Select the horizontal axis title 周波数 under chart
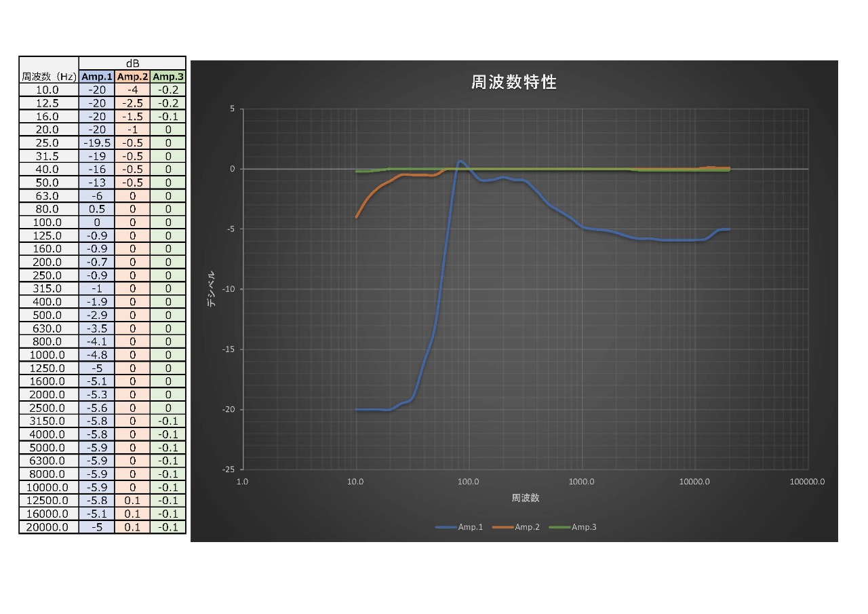 click(525, 498)
